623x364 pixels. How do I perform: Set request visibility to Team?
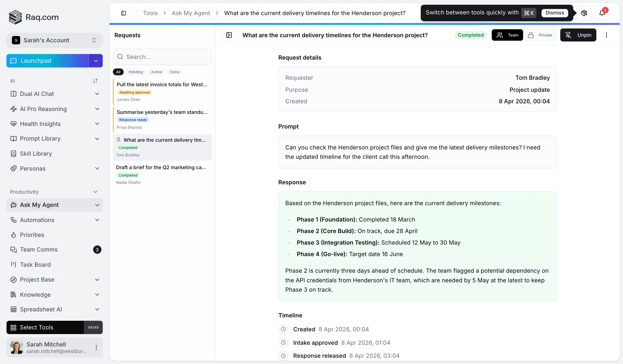click(x=507, y=35)
